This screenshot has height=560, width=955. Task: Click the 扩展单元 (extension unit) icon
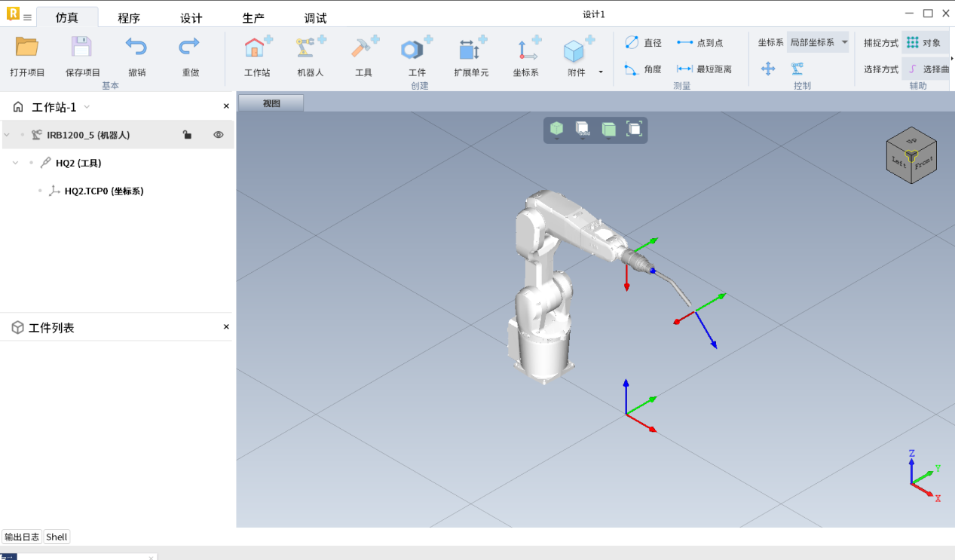tap(471, 50)
